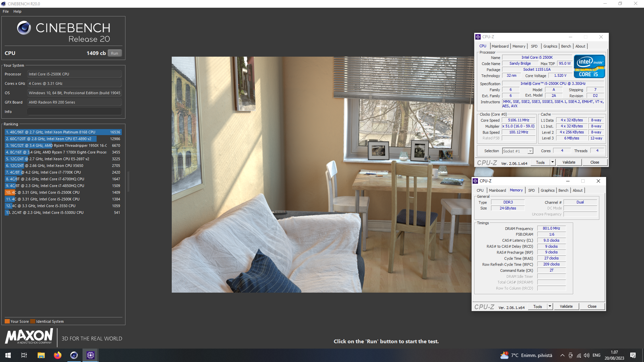Click the Identical System brown legend swatch
The image size is (644, 362).
pos(33,321)
